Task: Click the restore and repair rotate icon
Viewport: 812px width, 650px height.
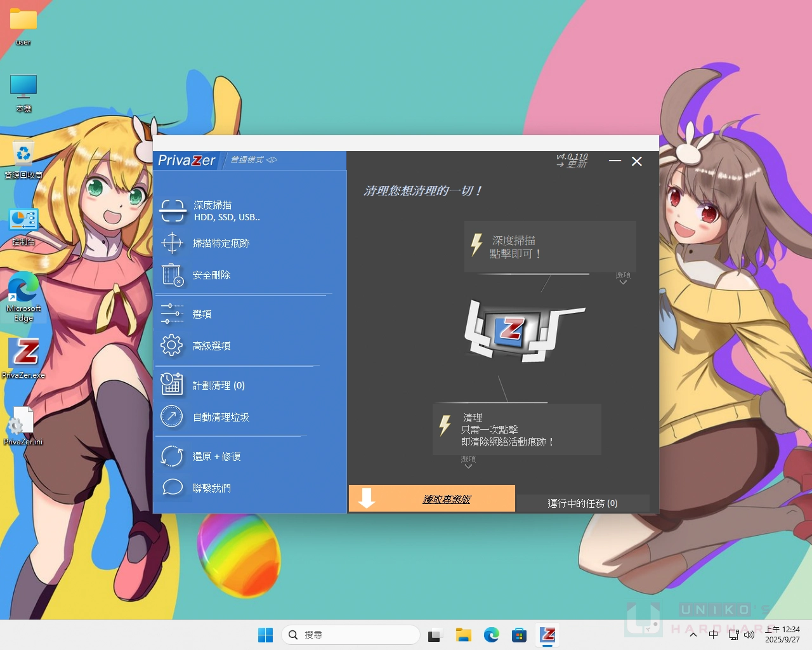Action: tap(171, 456)
